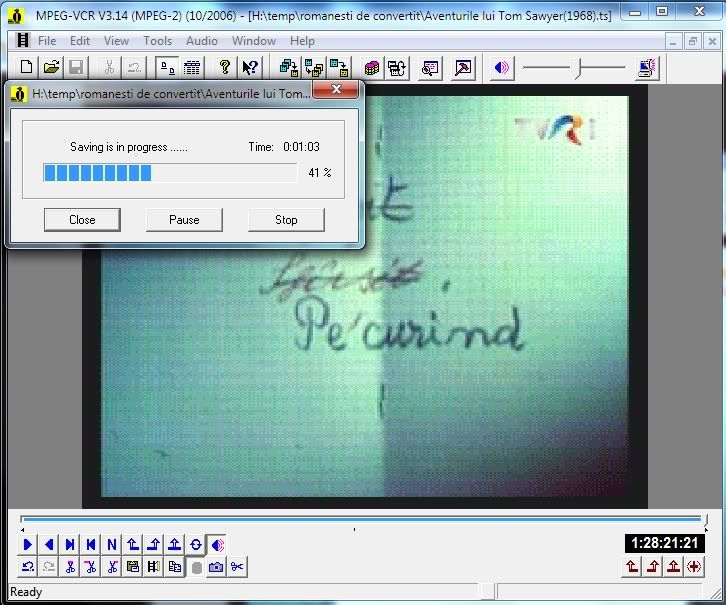Open the Audio menu
726x605 pixels.
(x=202, y=41)
